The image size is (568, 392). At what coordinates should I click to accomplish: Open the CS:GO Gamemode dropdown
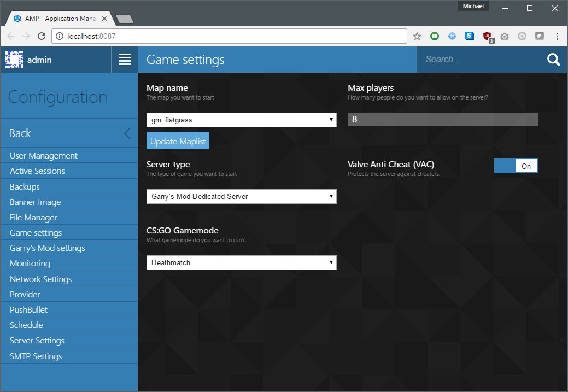pos(241,262)
